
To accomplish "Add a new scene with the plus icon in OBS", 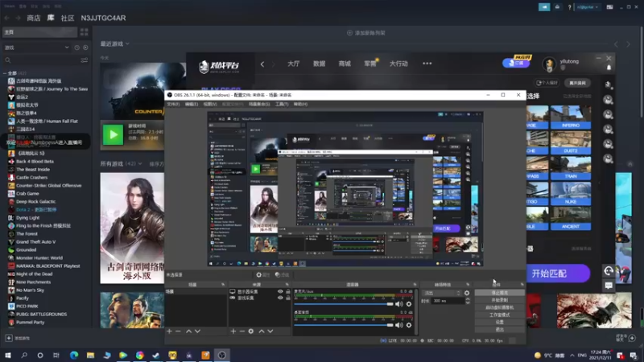I will 169,331.
